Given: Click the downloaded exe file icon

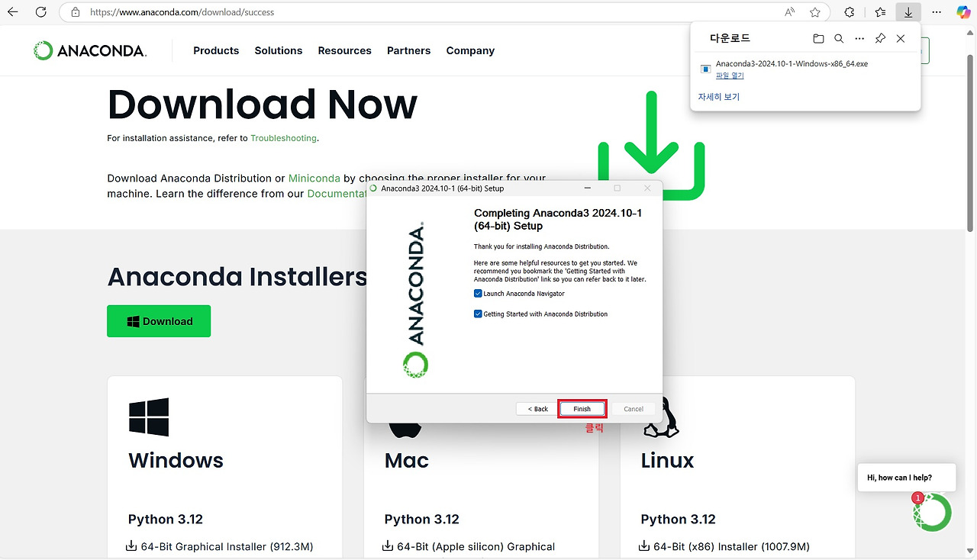Looking at the screenshot, I should 706,69.
